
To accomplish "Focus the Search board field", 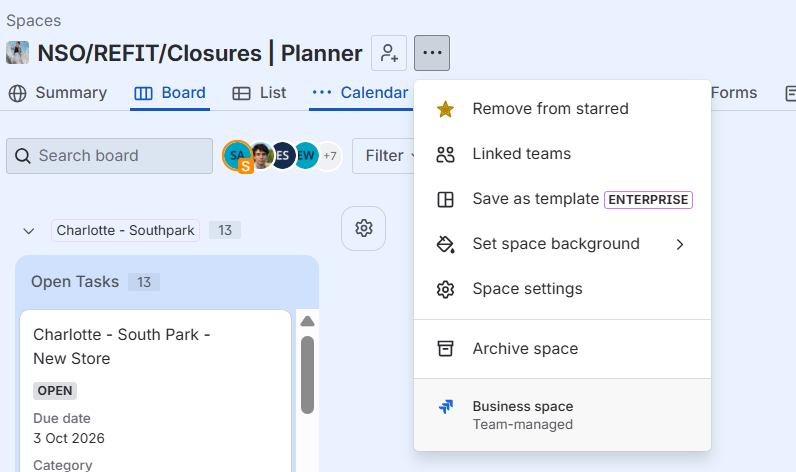I will [110, 156].
